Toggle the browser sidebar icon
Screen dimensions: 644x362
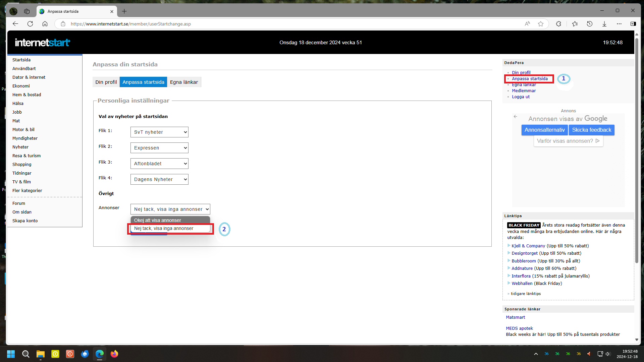[x=633, y=24]
